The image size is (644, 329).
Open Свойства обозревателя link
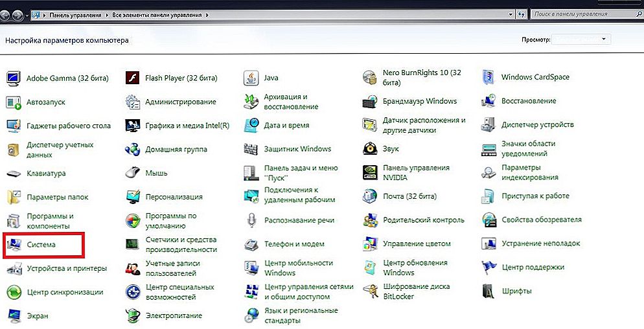click(x=542, y=220)
